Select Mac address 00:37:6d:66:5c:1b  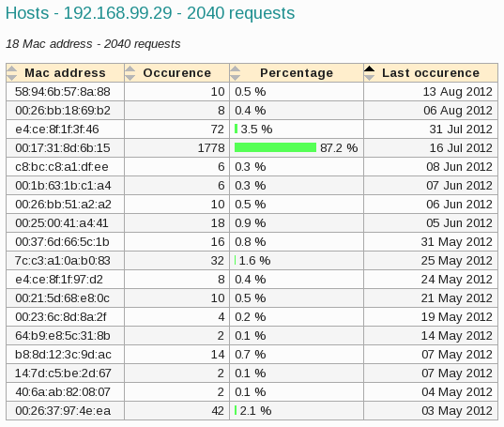pyautogui.click(x=62, y=241)
